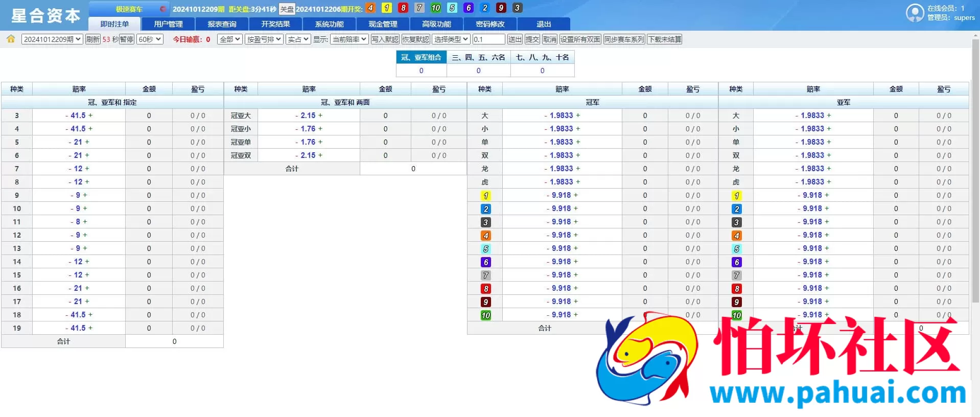Click 退出 to log out
The width and height of the screenshot is (980, 417).
(544, 24)
